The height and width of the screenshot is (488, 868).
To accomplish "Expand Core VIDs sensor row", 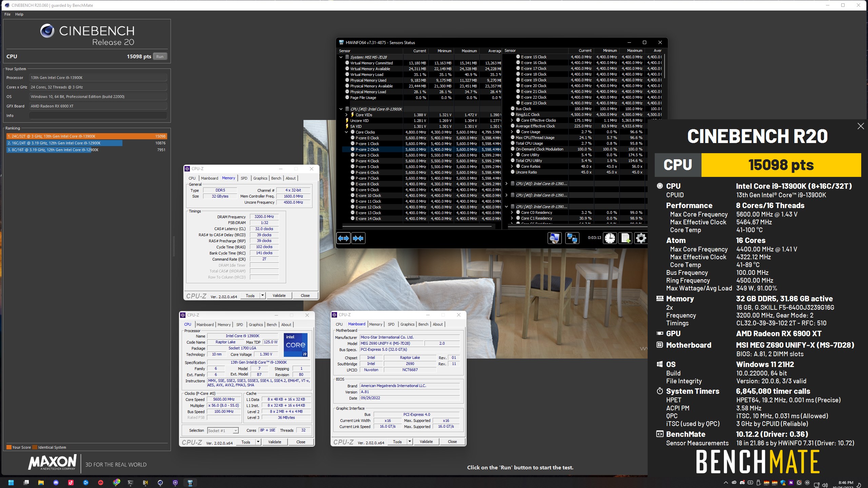I will click(347, 115).
